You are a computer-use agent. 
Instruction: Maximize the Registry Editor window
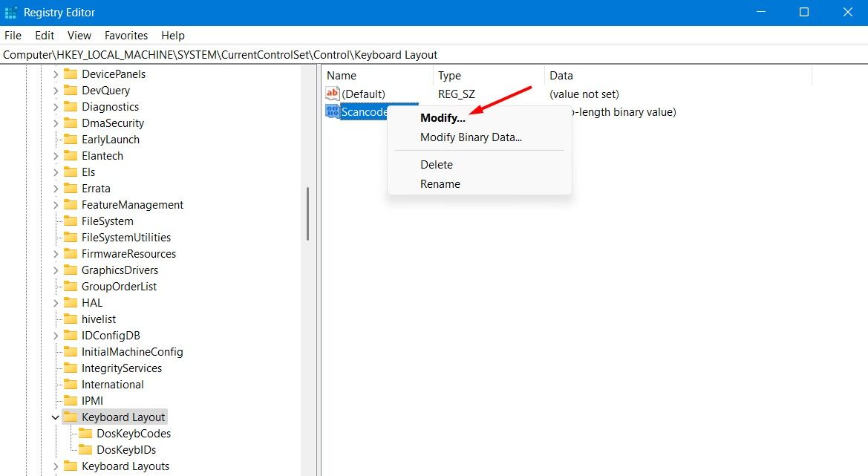(x=804, y=12)
